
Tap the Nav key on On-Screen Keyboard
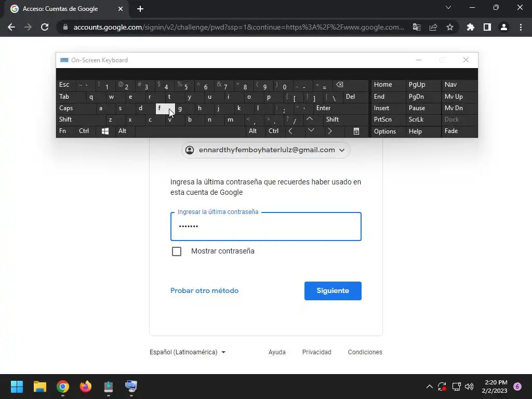tap(459, 85)
